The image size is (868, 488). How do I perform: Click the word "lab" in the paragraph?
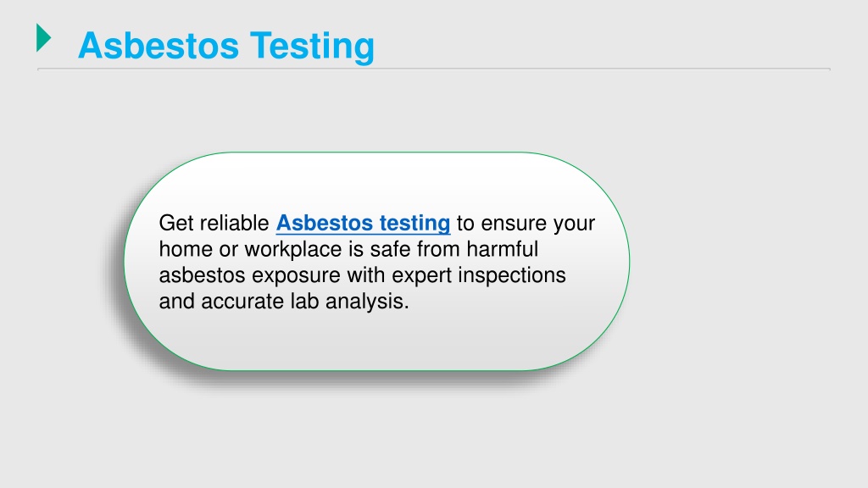point(304,302)
